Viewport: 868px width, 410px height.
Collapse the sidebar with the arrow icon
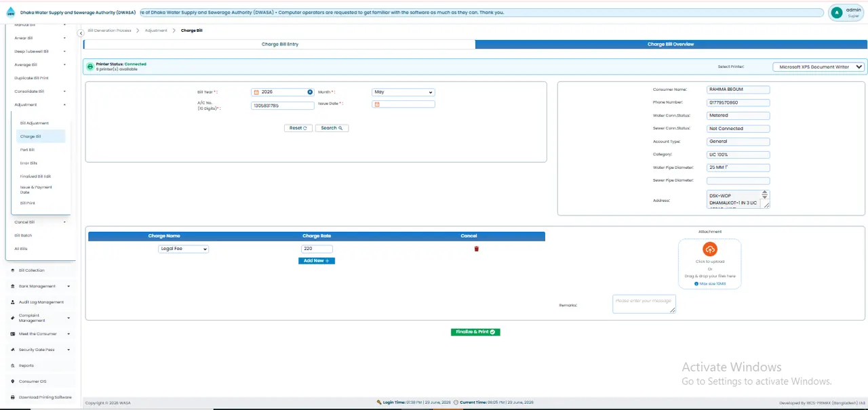point(81,32)
